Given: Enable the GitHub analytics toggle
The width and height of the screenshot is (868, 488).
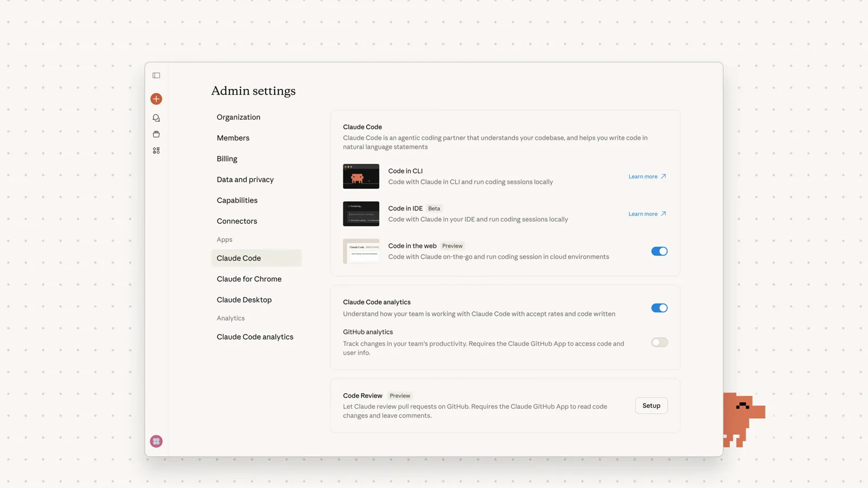Looking at the screenshot, I should click(x=659, y=342).
